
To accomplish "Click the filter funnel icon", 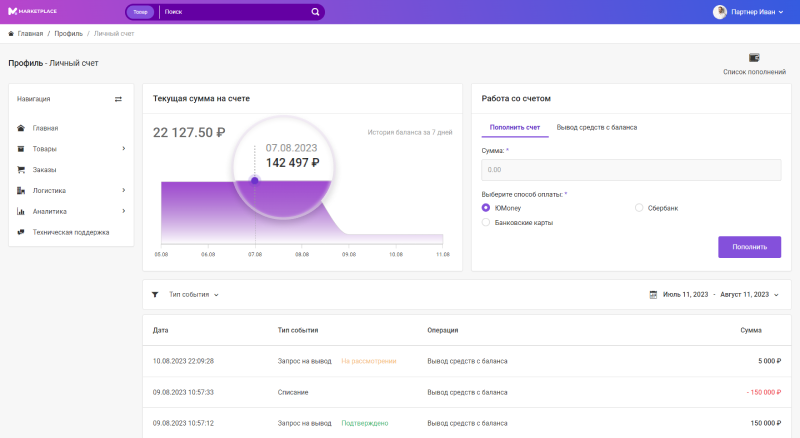I will pyautogui.click(x=155, y=295).
